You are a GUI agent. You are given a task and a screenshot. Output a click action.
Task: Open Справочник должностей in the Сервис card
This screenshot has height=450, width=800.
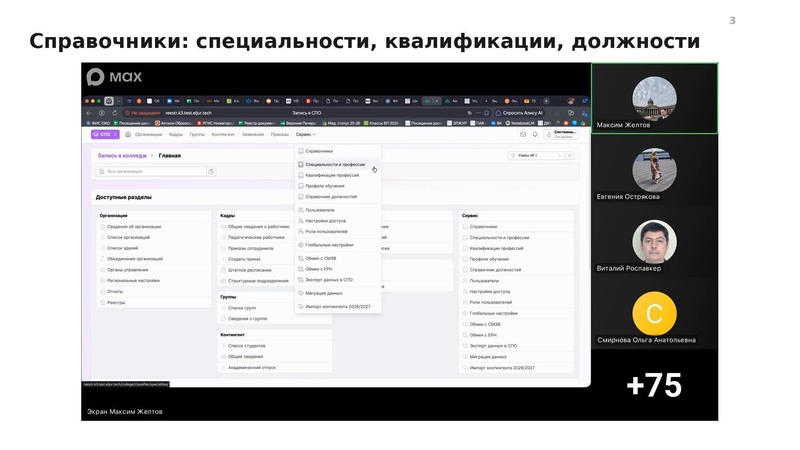[x=495, y=269]
